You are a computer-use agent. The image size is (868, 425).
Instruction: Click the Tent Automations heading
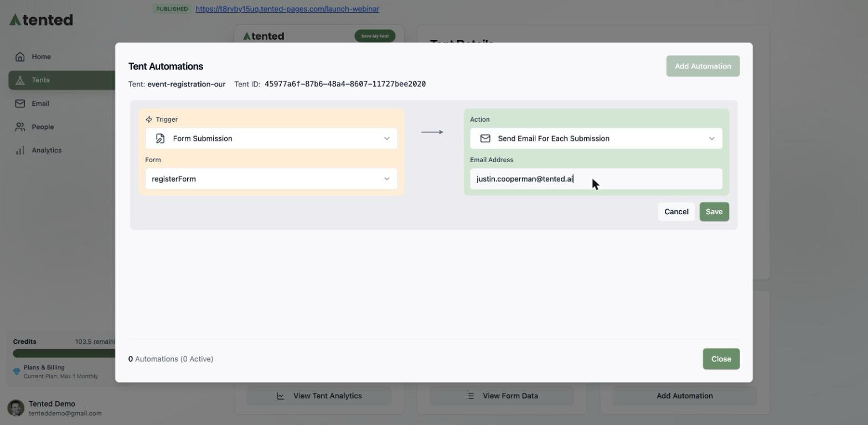(166, 66)
